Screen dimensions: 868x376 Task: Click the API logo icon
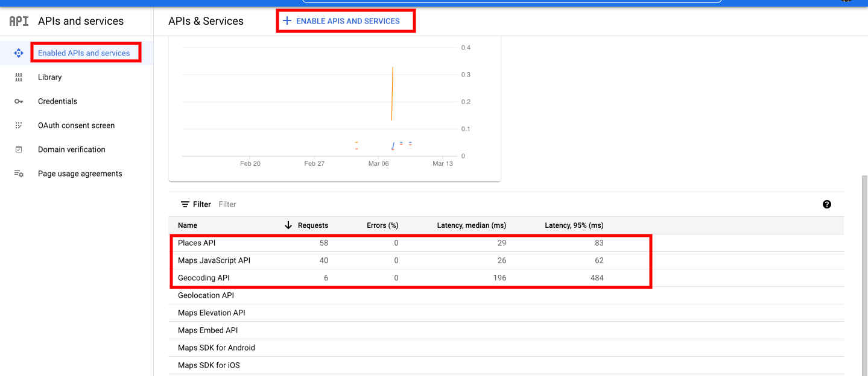[x=19, y=21]
